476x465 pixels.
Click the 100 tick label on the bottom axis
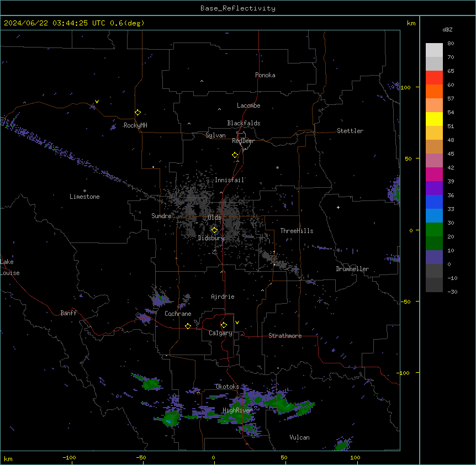click(x=355, y=457)
